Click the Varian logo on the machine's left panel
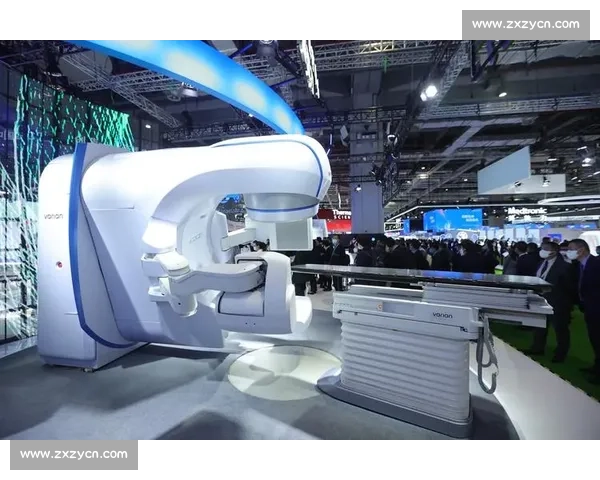Screen dimensions: 600x480 tap(53, 215)
